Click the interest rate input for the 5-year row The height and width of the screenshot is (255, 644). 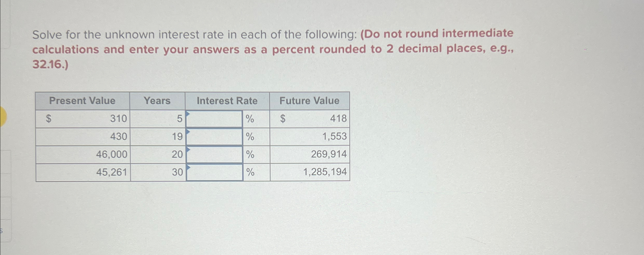click(x=213, y=119)
